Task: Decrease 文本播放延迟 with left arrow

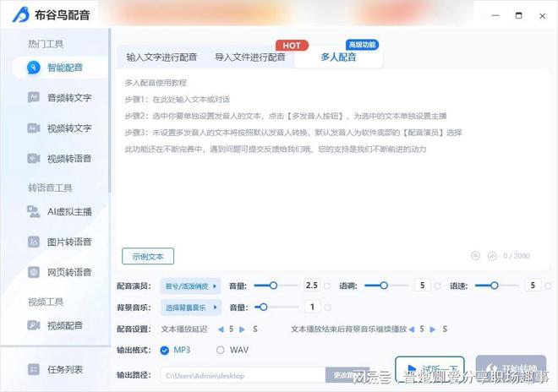Action: (221, 329)
